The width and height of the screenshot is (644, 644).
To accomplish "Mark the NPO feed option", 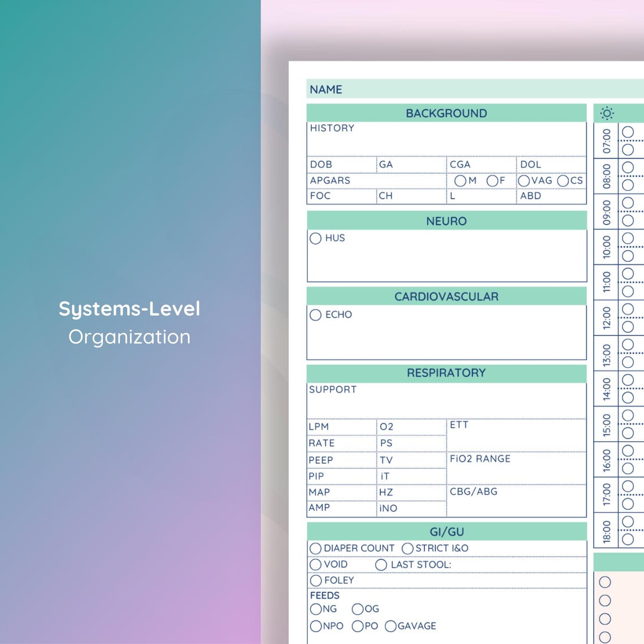I will pyautogui.click(x=315, y=626).
